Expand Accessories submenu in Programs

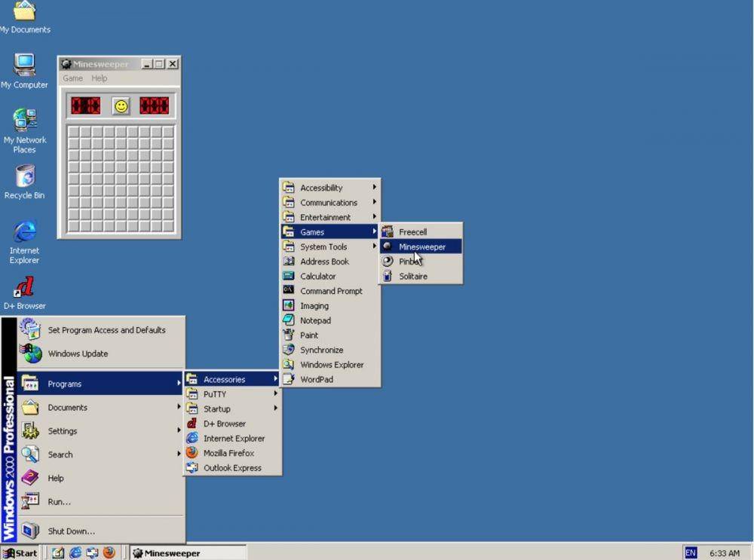pos(232,379)
